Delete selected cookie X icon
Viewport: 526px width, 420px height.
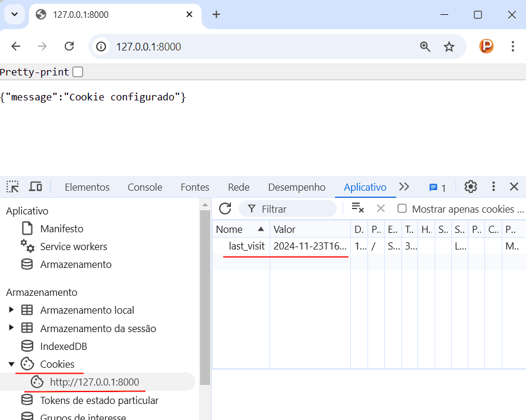click(381, 209)
